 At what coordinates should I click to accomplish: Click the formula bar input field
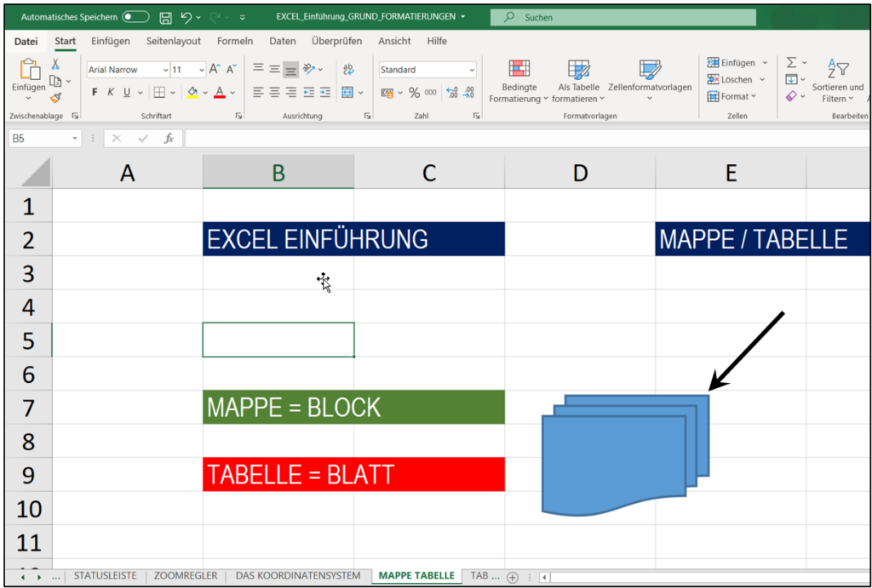[x=528, y=139]
